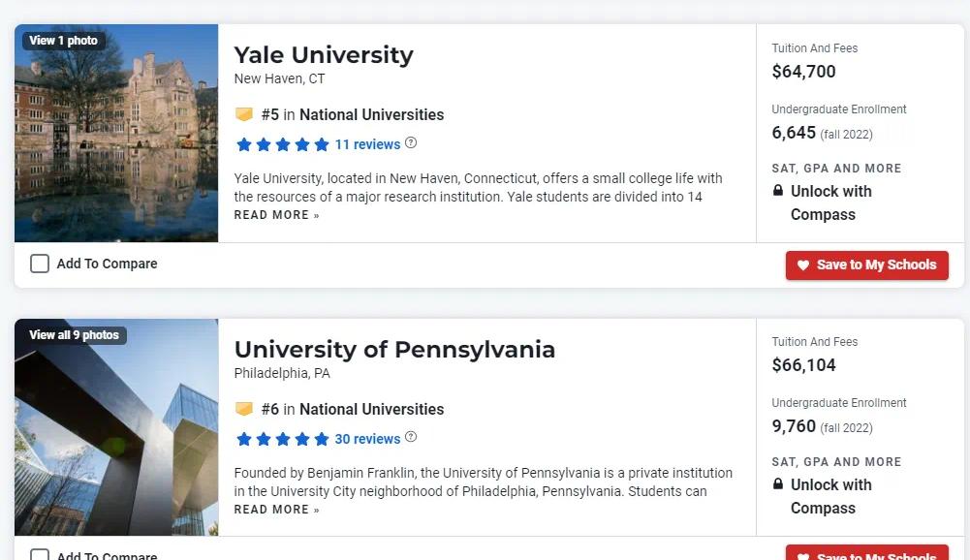This screenshot has width=970, height=560.
Task: Click the Yale five-star rating
Action: tap(283, 144)
